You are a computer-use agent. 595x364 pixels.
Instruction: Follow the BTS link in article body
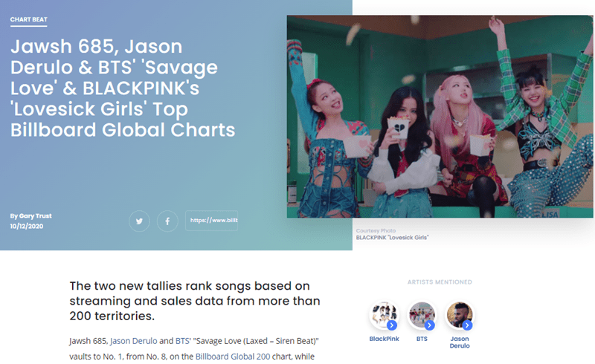click(x=182, y=341)
